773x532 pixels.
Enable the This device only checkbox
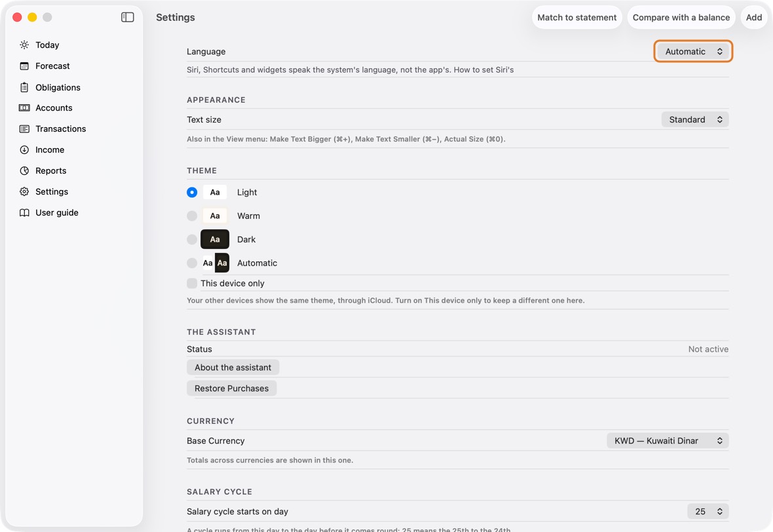click(192, 284)
